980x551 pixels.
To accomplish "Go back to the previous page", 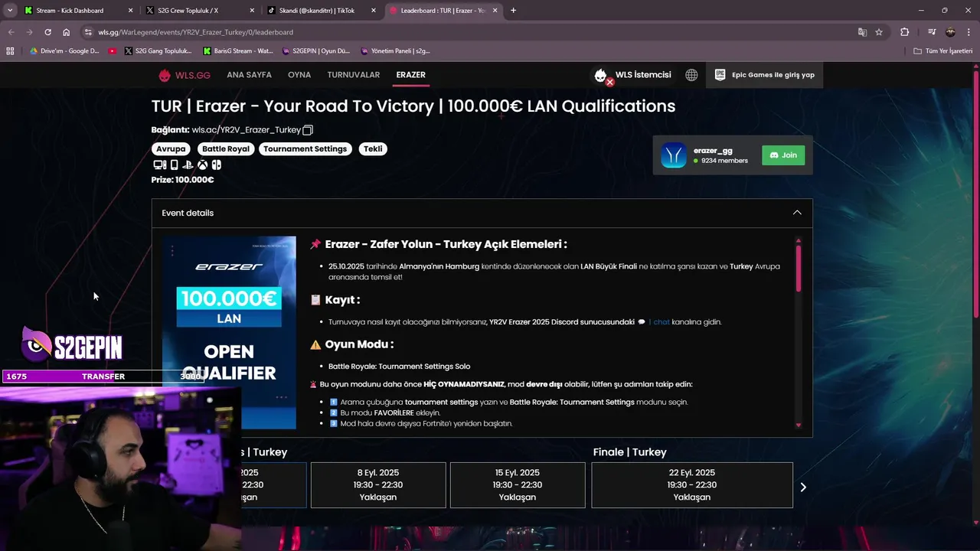I will [11, 32].
